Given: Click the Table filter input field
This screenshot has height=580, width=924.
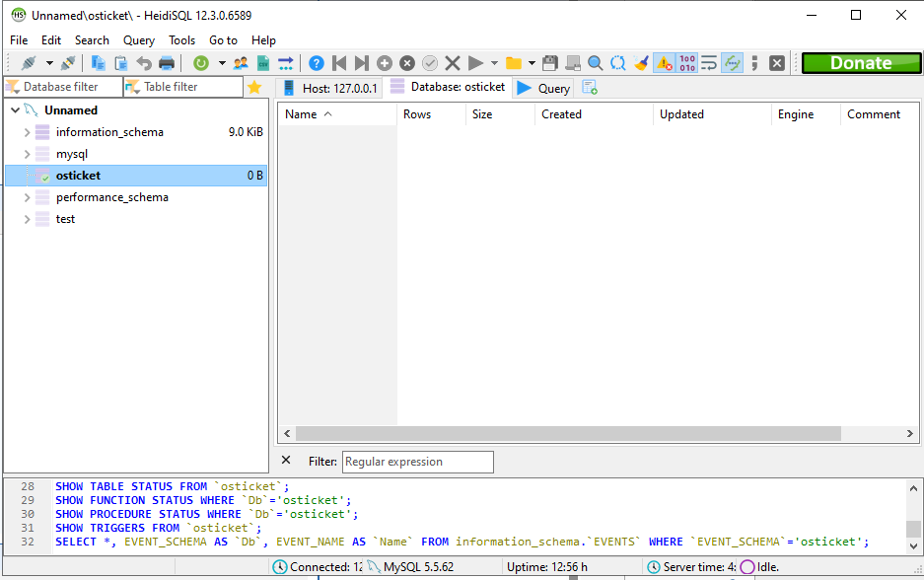Looking at the screenshot, I should point(183,87).
